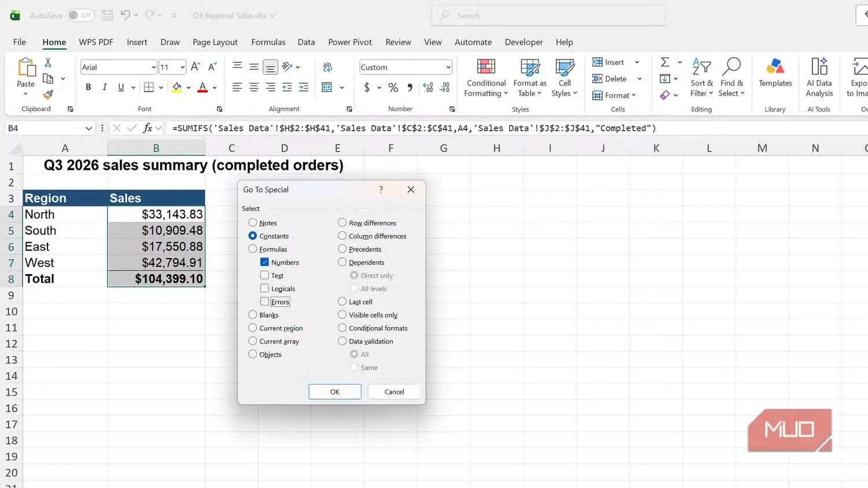Check the Logicals checkbox

click(x=264, y=288)
